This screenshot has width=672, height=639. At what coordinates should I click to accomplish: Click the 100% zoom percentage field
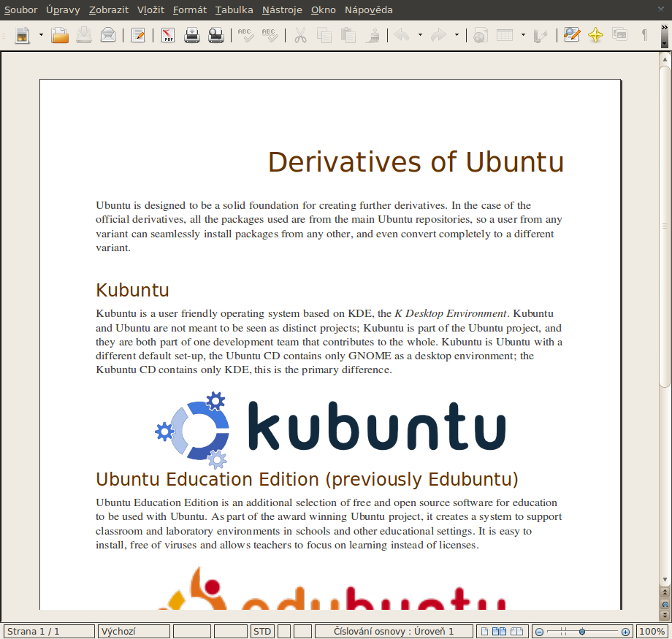pos(652,631)
